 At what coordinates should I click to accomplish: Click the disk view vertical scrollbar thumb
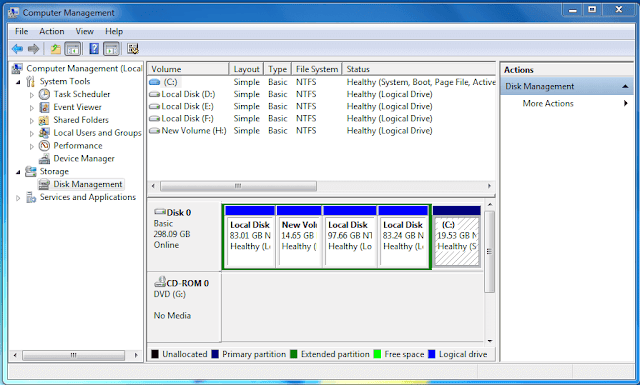489,251
